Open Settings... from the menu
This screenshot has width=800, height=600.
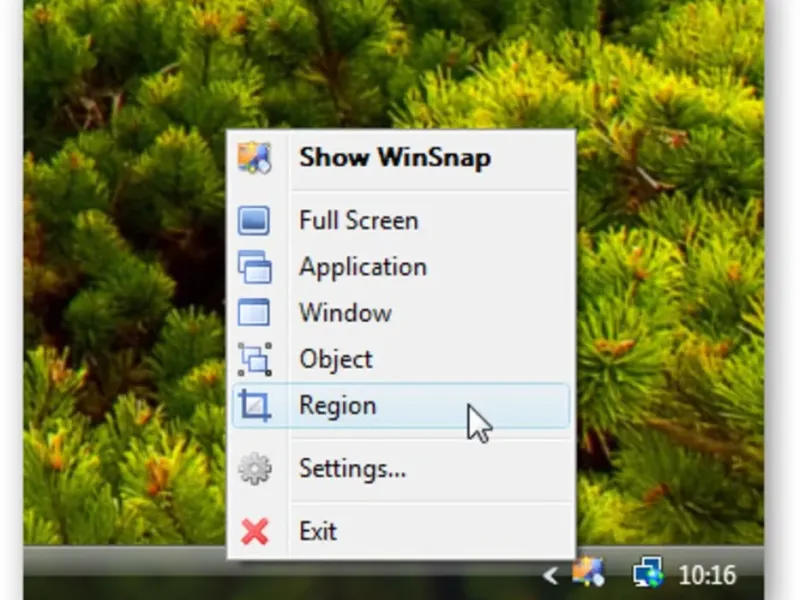(x=401, y=468)
